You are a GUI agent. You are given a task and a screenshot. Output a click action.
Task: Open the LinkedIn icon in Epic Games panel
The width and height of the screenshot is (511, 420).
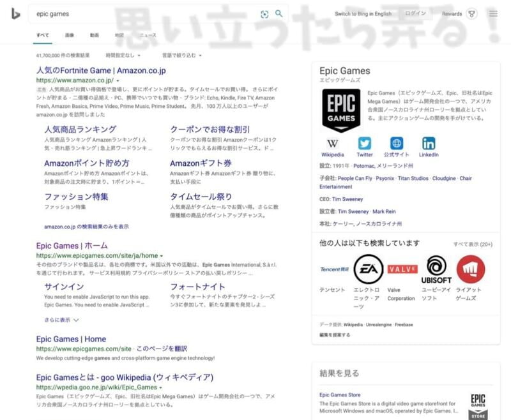(429, 143)
